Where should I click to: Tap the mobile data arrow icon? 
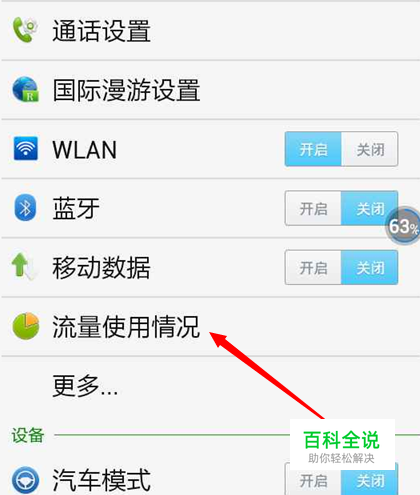pos(25,267)
